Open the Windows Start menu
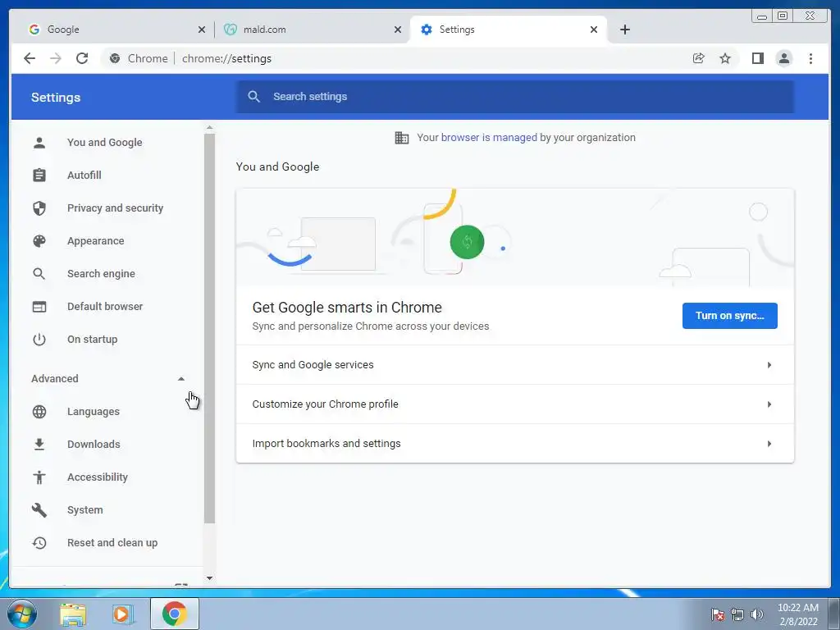Image resolution: width=840 pixels, height=630 pixels. click(22, 614)
